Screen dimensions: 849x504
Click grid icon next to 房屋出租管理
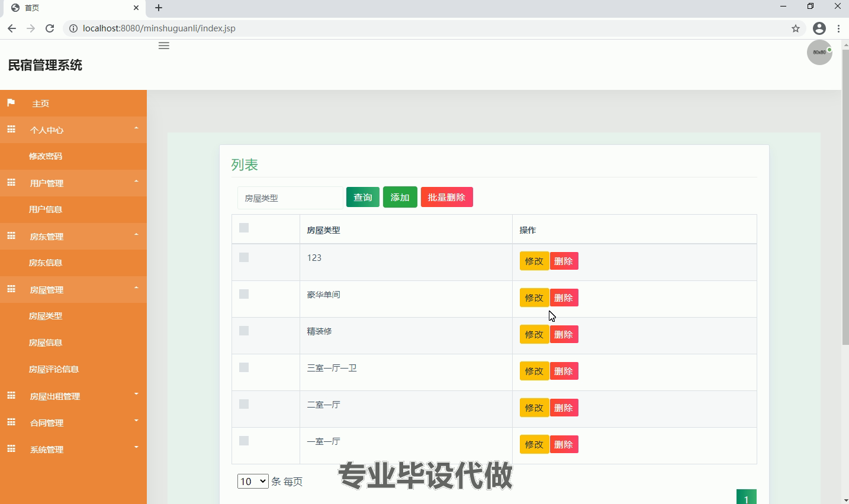click(x=11, y=395)
